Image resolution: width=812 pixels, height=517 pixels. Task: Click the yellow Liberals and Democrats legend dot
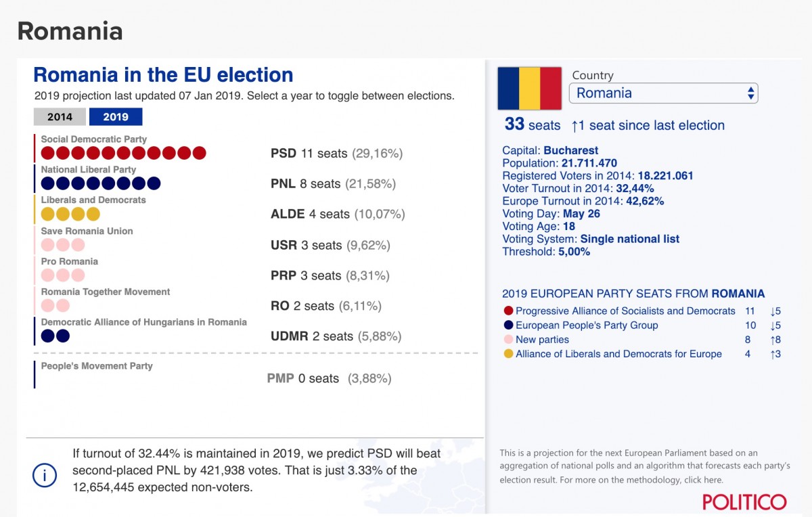[508, 354]
